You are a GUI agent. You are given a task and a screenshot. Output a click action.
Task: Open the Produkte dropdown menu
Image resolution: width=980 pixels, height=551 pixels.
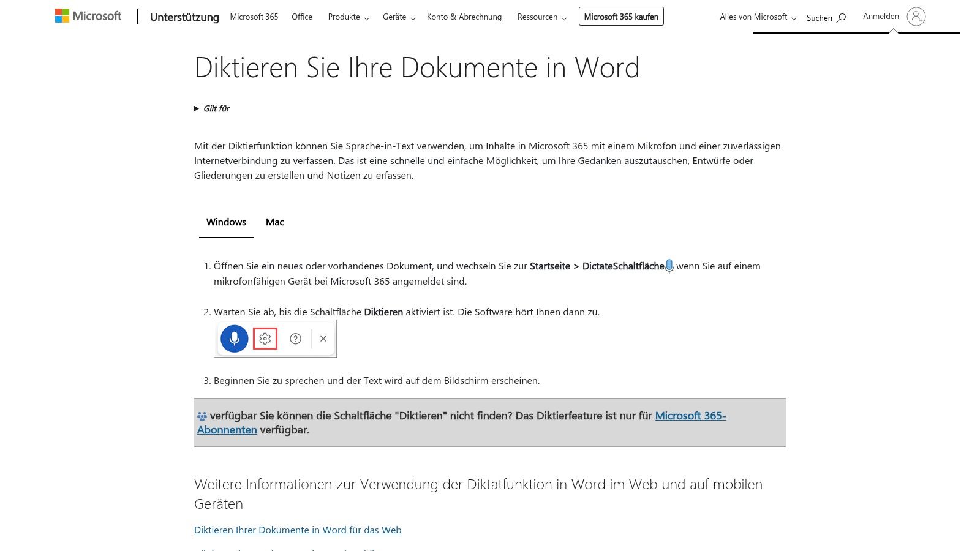pos(349,17)
